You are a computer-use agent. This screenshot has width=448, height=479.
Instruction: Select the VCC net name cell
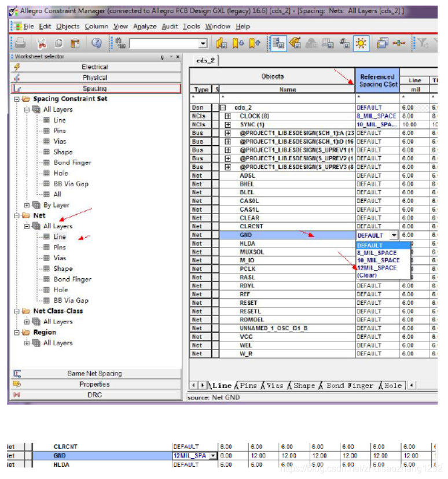tap(247, 337)
